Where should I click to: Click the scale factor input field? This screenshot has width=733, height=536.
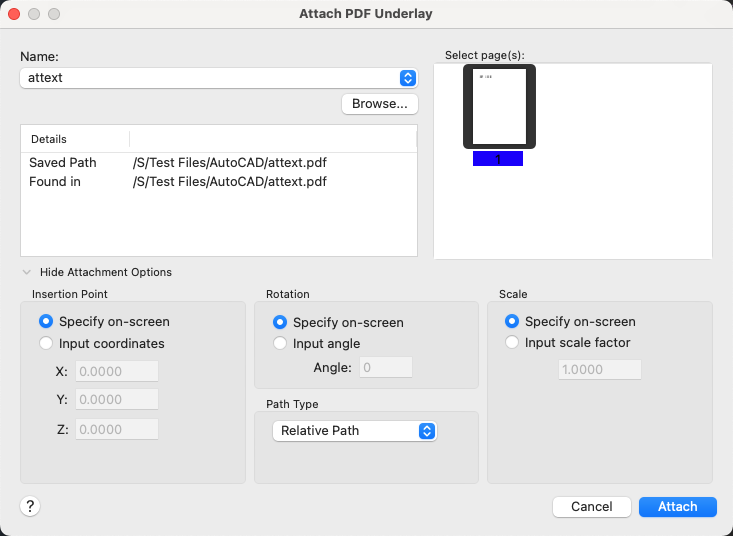click(x=599, y=369)
